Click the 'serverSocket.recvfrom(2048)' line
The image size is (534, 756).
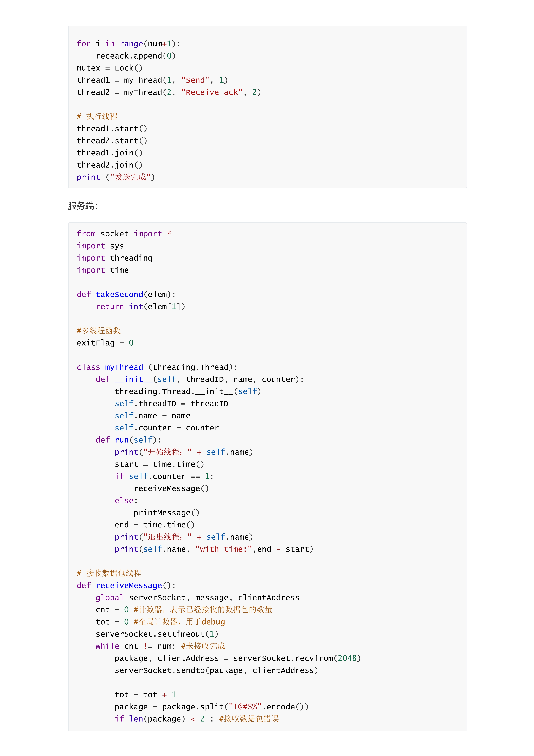[x=238, y=659]
